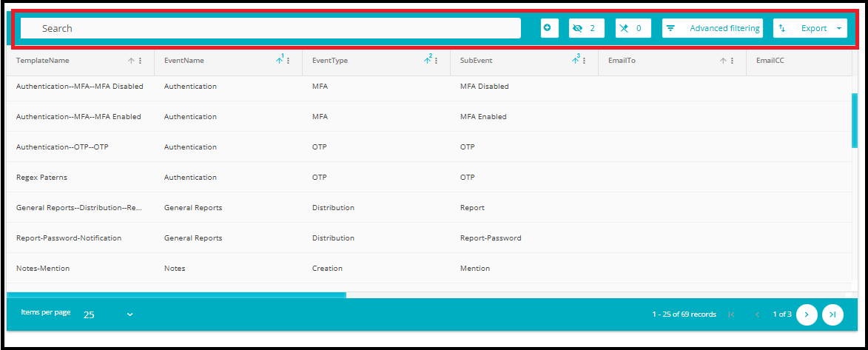Click the EventName column sort arrow
The height and width of the screenshot is (350, 868).
[x=279, y=61]
